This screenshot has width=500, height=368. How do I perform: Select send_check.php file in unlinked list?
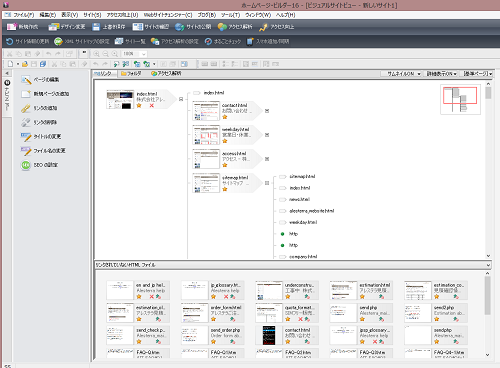click(x=138, y=335)
